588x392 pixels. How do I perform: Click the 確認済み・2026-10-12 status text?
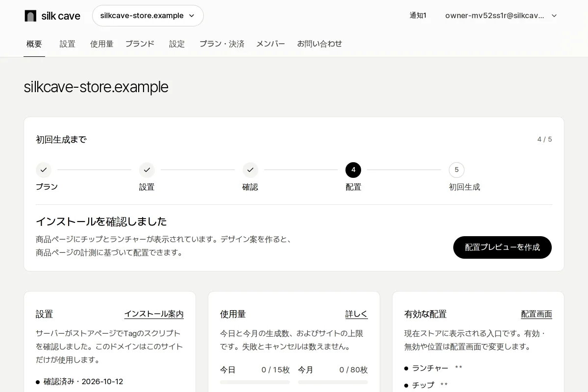(x=83, y=382)
